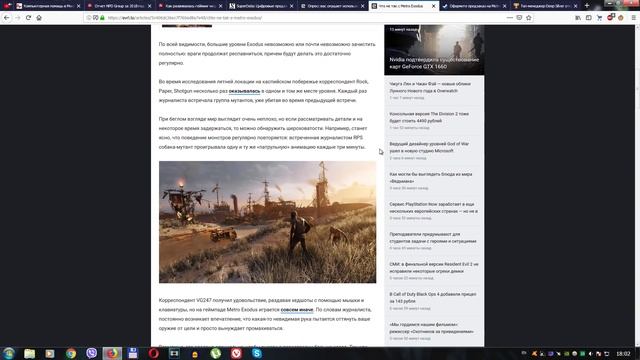
Task: Open a new browser tab
Action: click(587, 6)
